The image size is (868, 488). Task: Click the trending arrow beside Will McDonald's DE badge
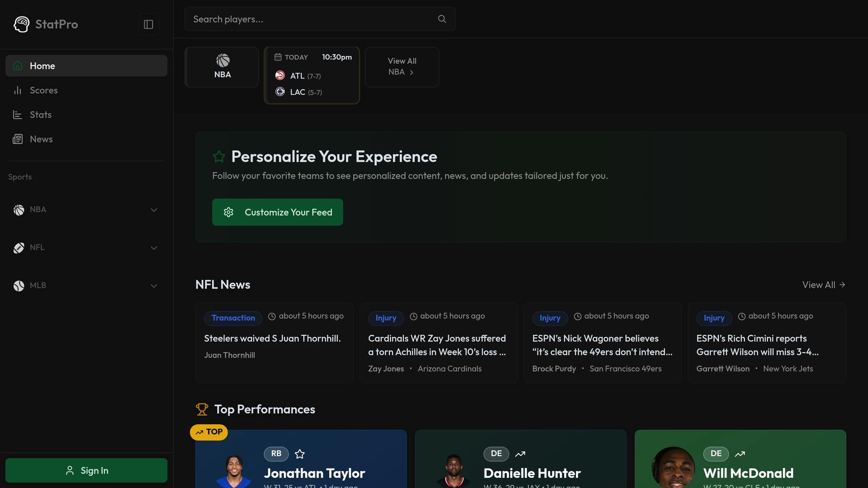tap(740, 454)
